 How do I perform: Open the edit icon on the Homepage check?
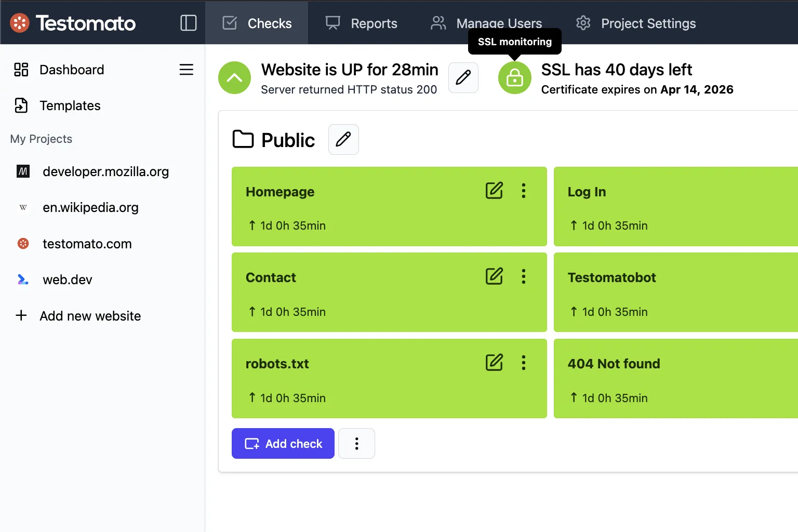[x=494, y=191]
